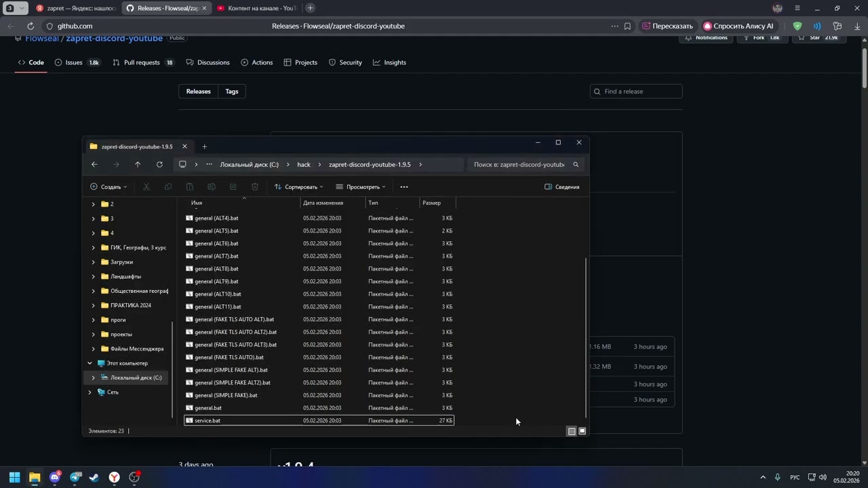Open the browser hamburger menu
Viewport: 868px width, 488px height.
pyautogui.click(x=797, y=8)
